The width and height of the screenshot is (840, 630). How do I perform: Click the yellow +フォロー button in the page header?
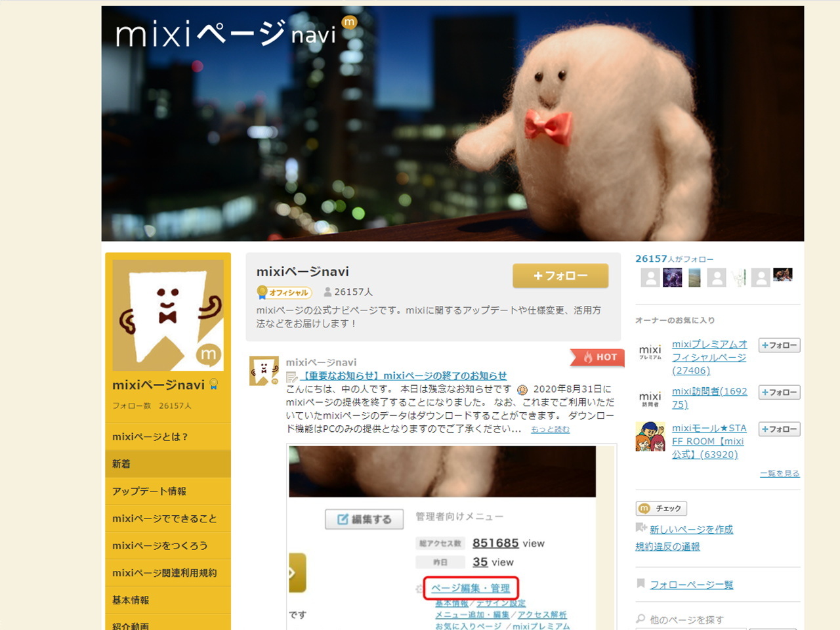pyautogui.click(x=560, y=276)
